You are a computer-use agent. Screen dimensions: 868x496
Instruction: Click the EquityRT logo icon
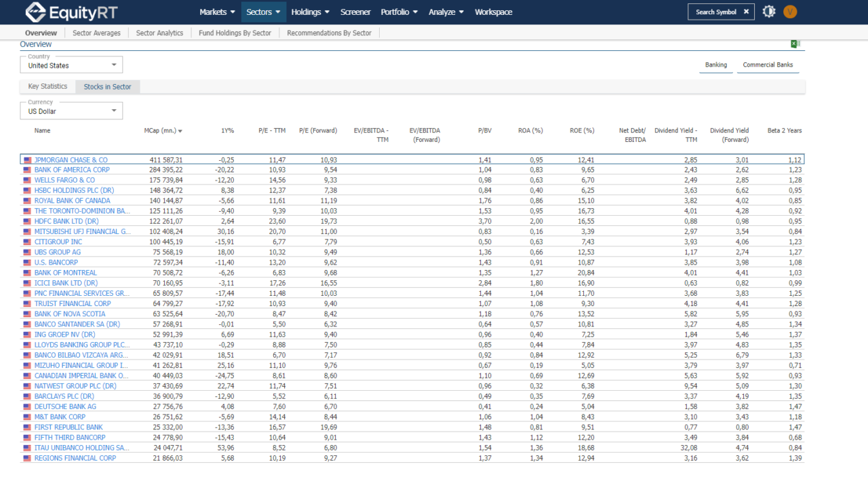35,12
